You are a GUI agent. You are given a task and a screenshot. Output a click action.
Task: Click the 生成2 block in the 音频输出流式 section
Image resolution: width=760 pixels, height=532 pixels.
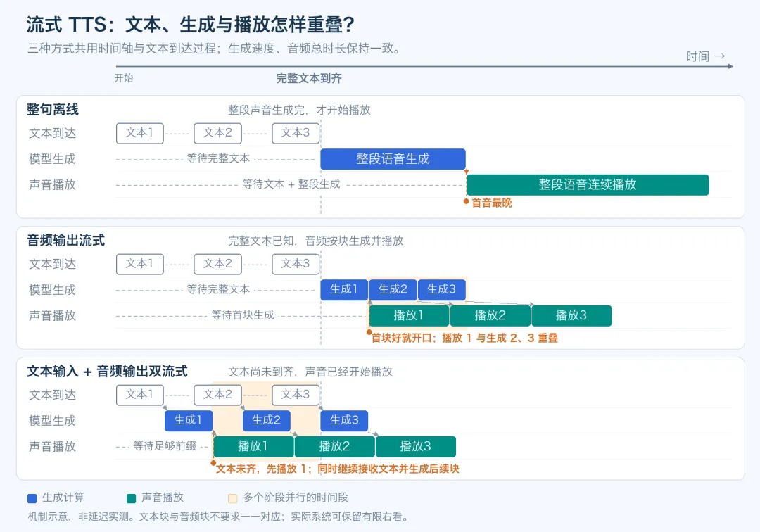click(x=393, y=290)
